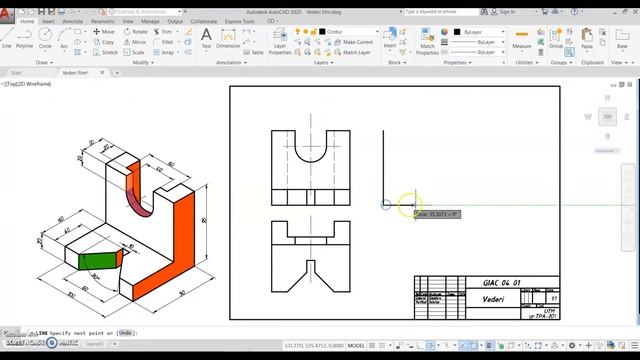Click the Array tool
The width and height of the screenshot is (640, 360).
[x=164, y=52]
